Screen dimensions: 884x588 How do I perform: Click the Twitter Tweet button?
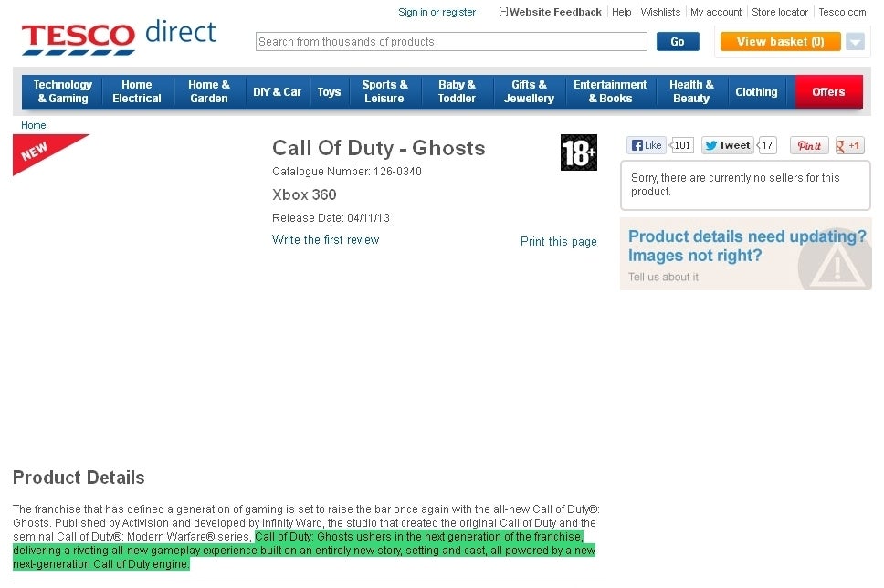(x=728, y=145)
